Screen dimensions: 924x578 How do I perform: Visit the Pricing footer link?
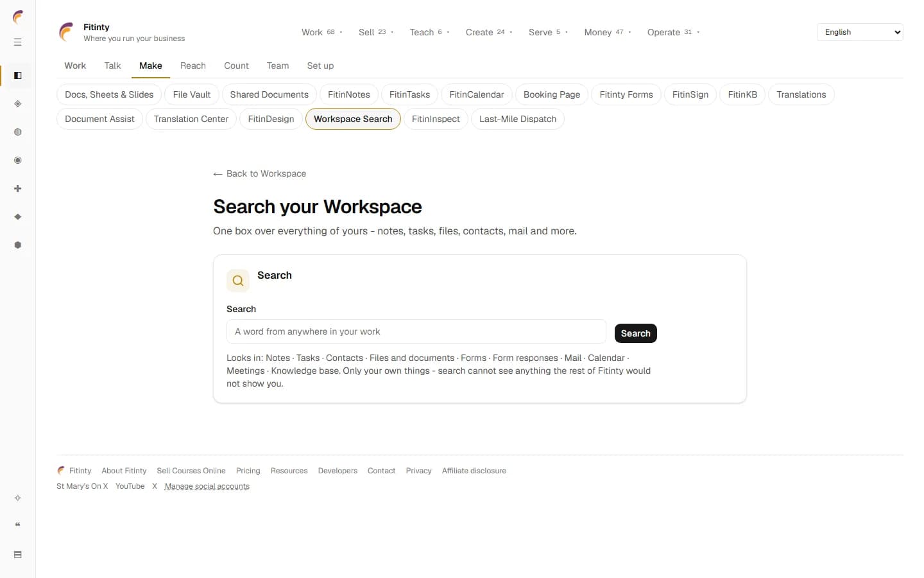click(248, 471)
